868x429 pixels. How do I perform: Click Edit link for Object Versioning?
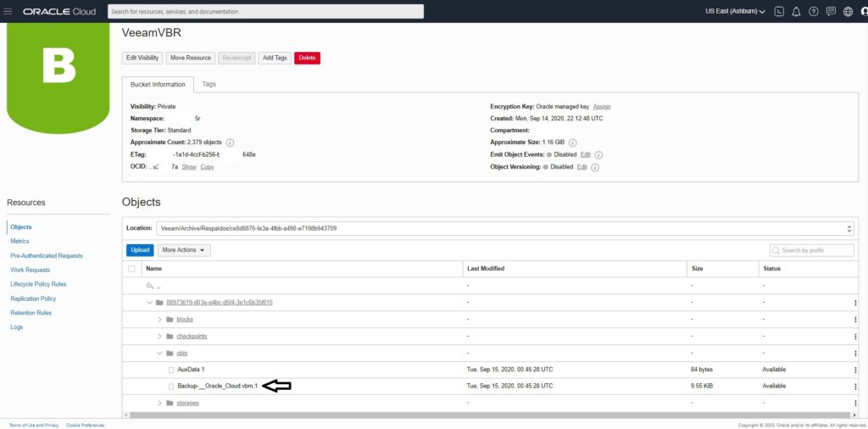581,167
